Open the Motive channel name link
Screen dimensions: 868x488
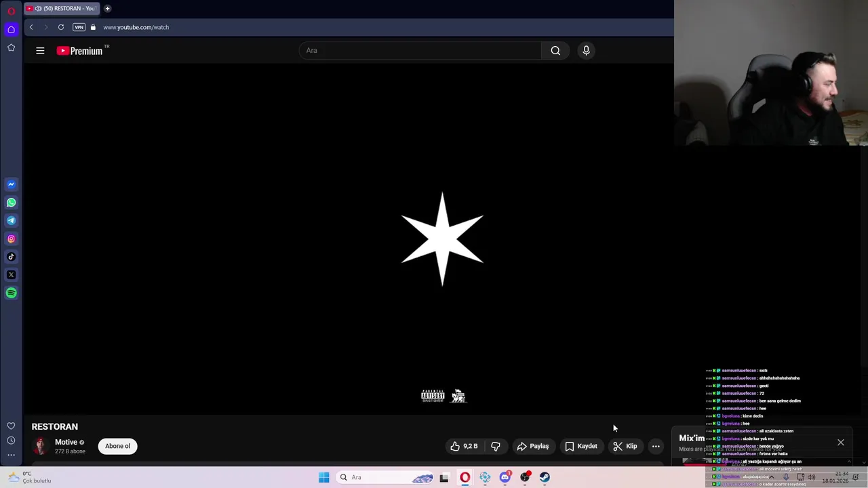66,442
